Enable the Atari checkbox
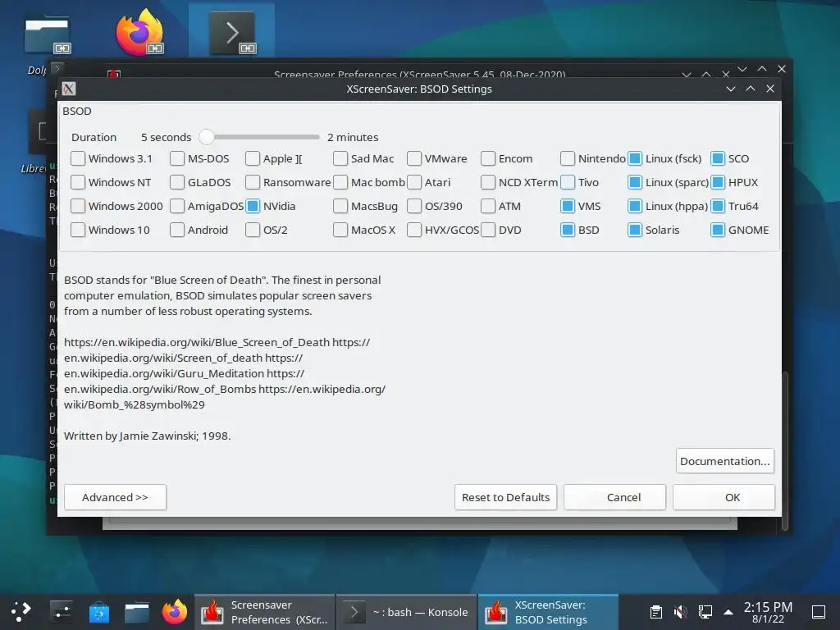 pos(414,182)
